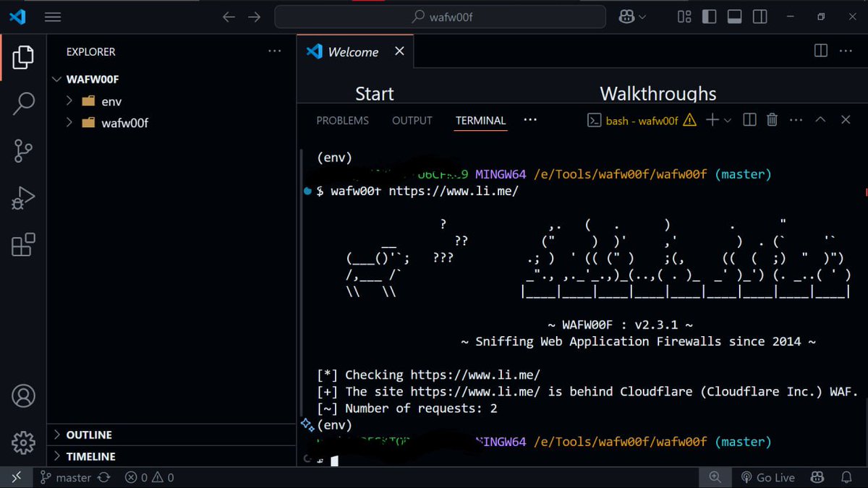Split the editor to the right
The height and width of the screenshot is (488, 868).
(x=821, y=51)
